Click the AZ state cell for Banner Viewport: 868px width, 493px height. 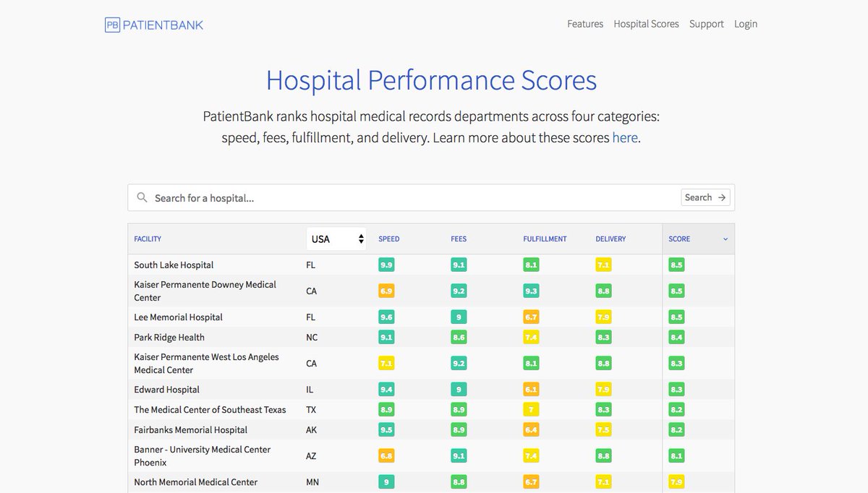tap(312, 456)
